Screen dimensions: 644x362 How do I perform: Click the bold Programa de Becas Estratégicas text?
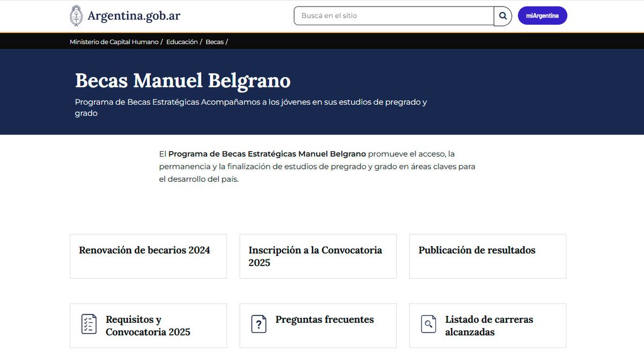tap(267, 154)
